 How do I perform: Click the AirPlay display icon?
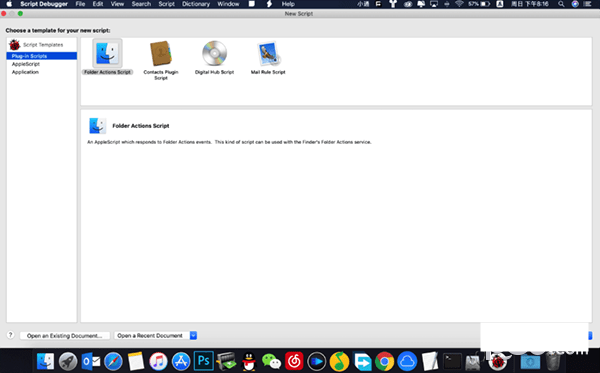[434, 4]
